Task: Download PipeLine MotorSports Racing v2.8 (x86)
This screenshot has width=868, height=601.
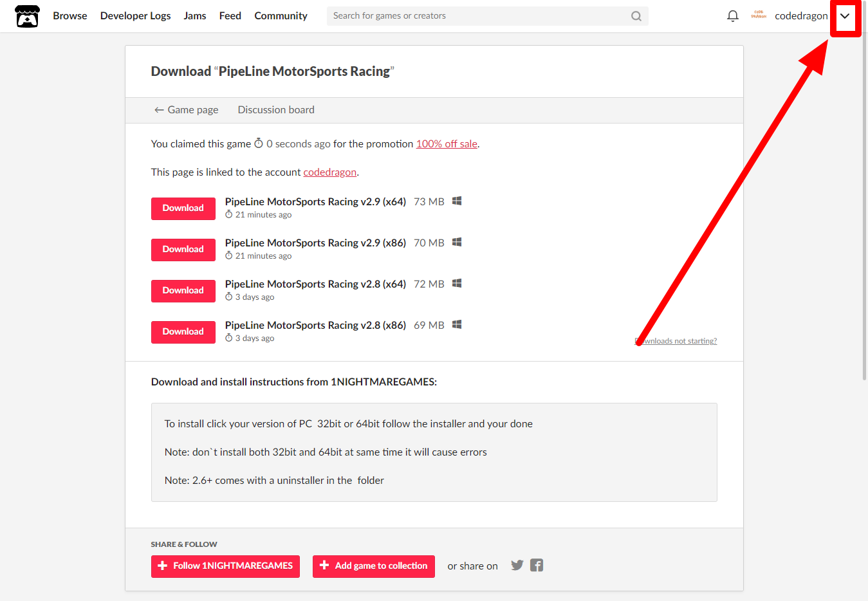Action: click(x=183, y=332)
